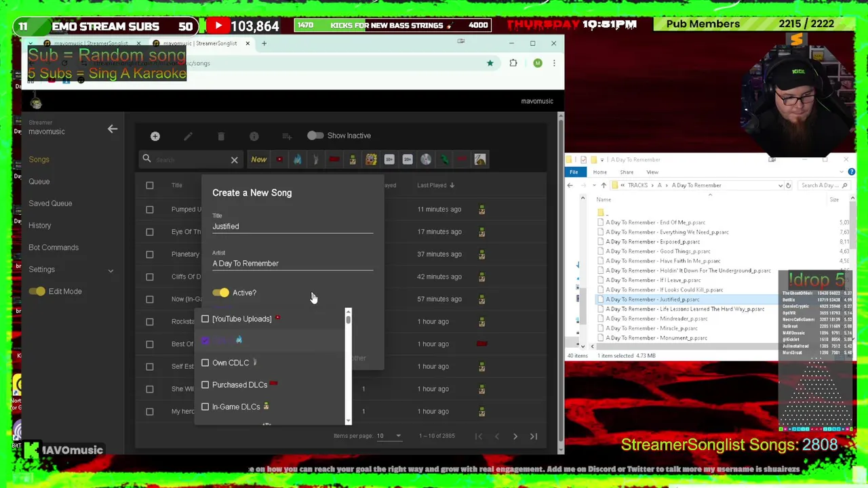Image resolution: width=868 pixels, height=488 pixels.
Task: Tick the select-all checkbox in songs table header
Action: coord(150,185)
